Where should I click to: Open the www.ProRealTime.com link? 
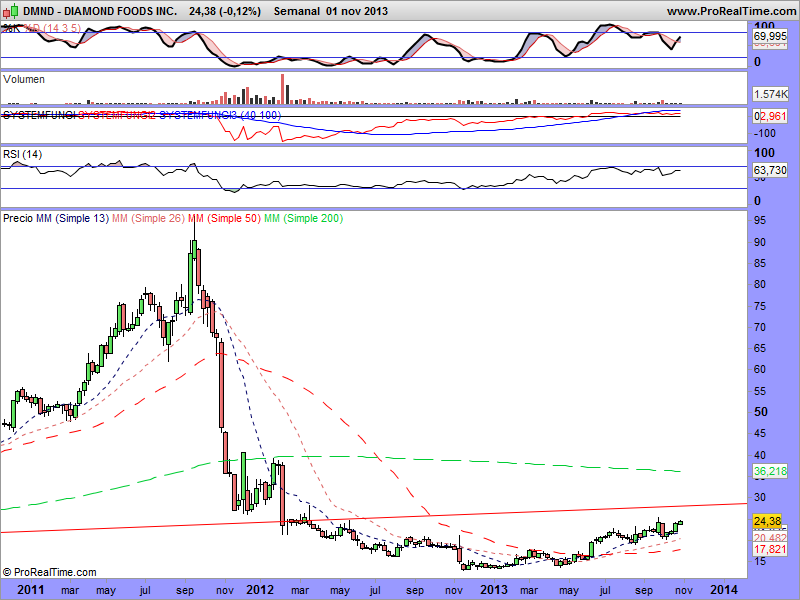pos(731,11)
